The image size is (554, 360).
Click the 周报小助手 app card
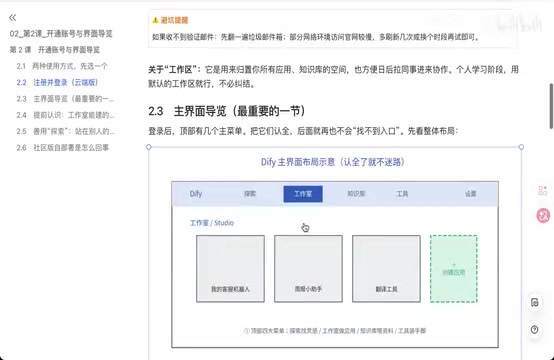tap(308, 268)
